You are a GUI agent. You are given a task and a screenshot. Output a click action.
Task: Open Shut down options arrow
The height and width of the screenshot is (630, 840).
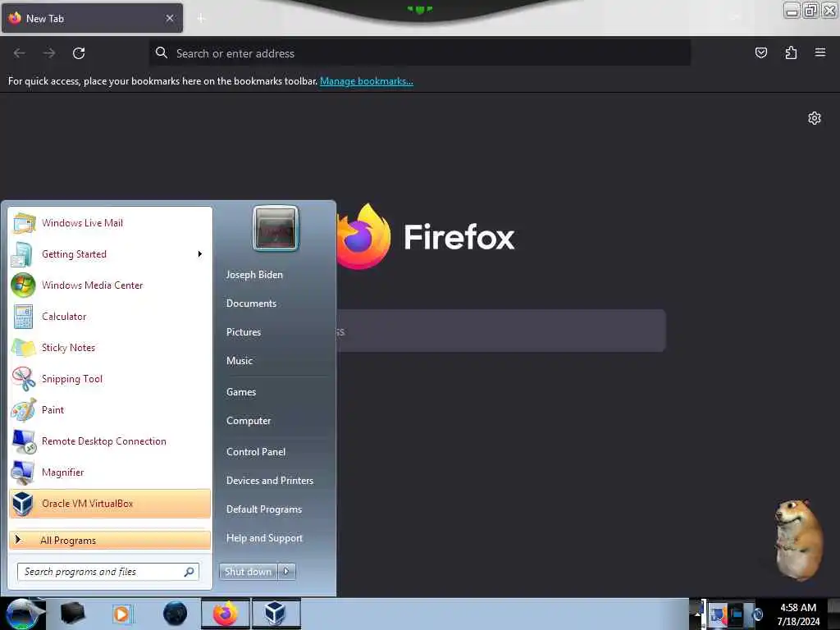[286, 572]
